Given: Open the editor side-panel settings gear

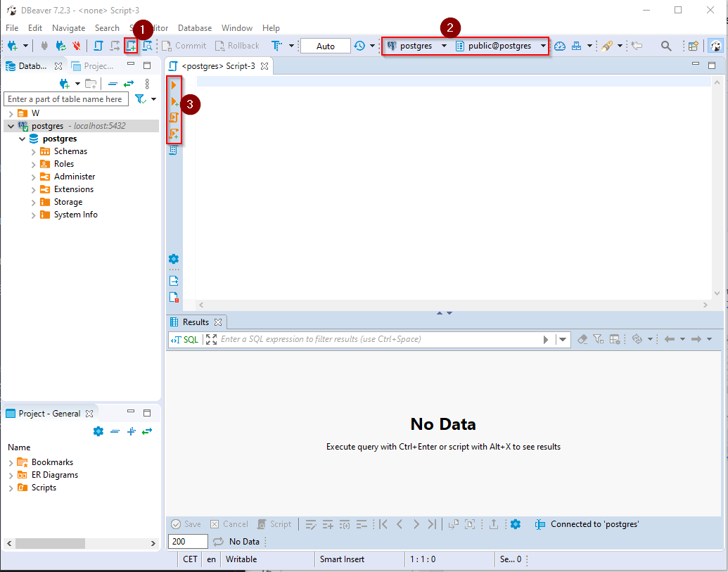Looking at the screenshot, I should coord(174,259).
